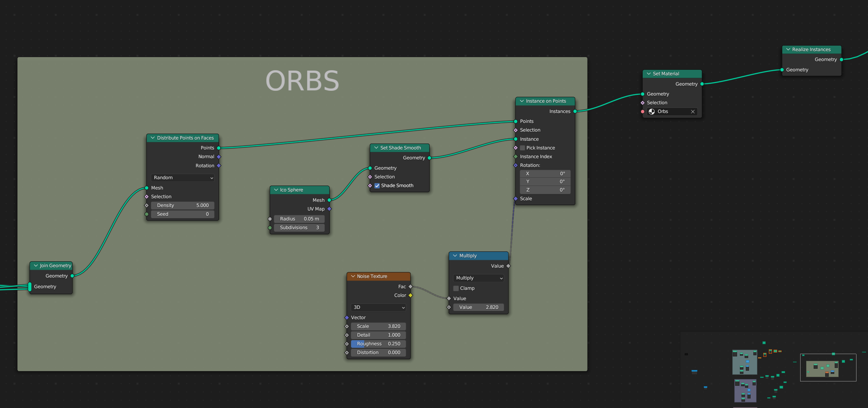Click the Multiply Value output socket

[508, 266]
